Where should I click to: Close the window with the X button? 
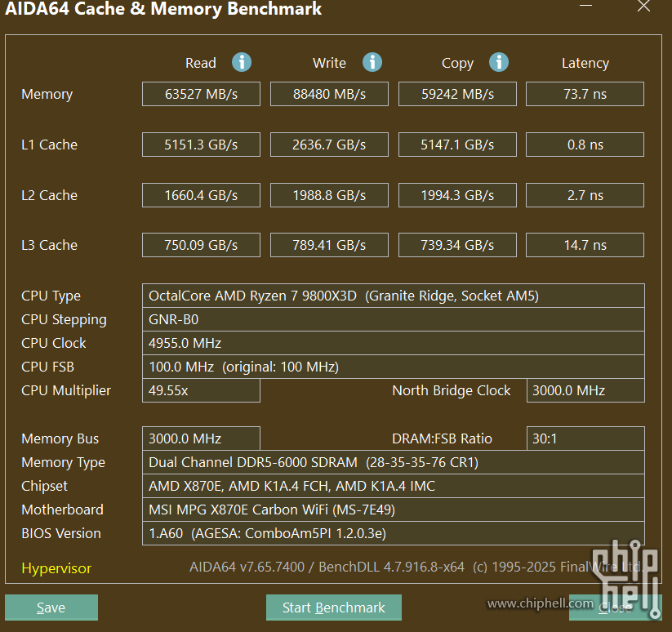[x=643, y=6]
